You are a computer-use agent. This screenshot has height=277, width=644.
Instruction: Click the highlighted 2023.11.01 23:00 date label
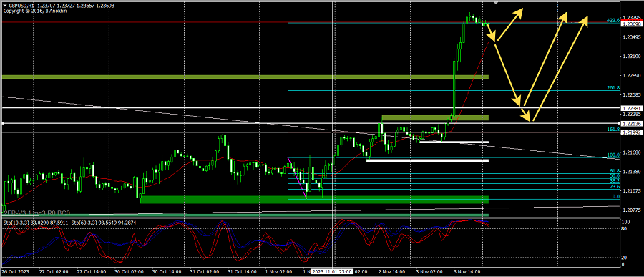332,272
